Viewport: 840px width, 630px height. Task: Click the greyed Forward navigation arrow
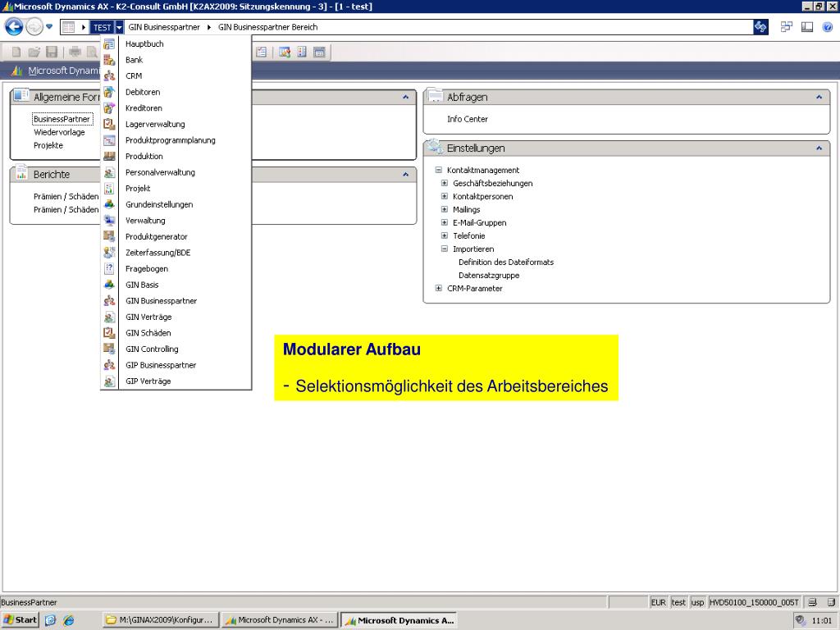click(34, 26)
